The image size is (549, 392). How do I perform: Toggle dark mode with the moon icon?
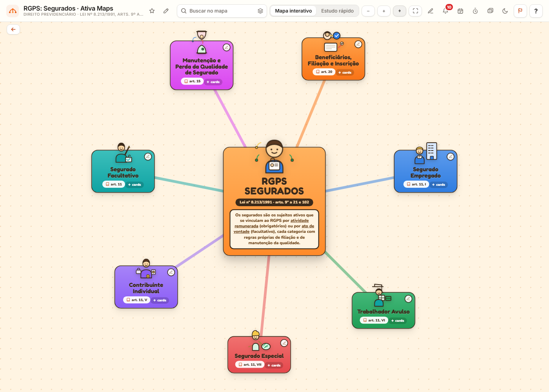505,11
